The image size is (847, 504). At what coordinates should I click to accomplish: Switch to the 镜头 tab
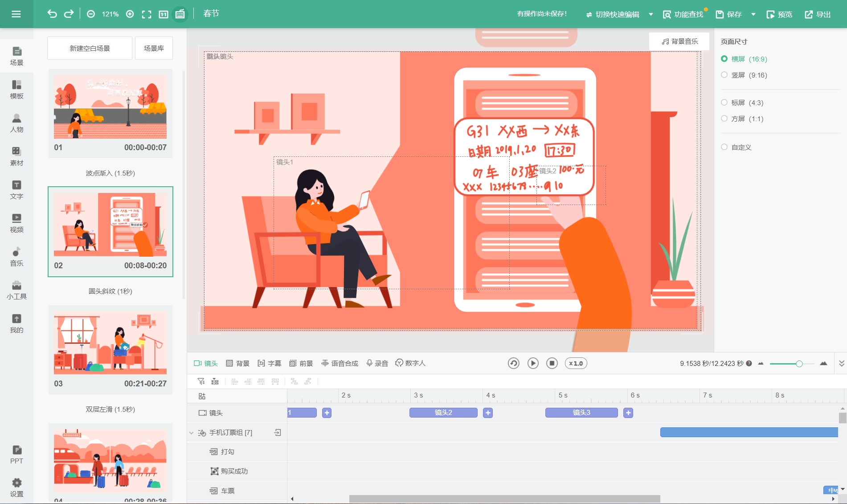(x=206, y=363)
